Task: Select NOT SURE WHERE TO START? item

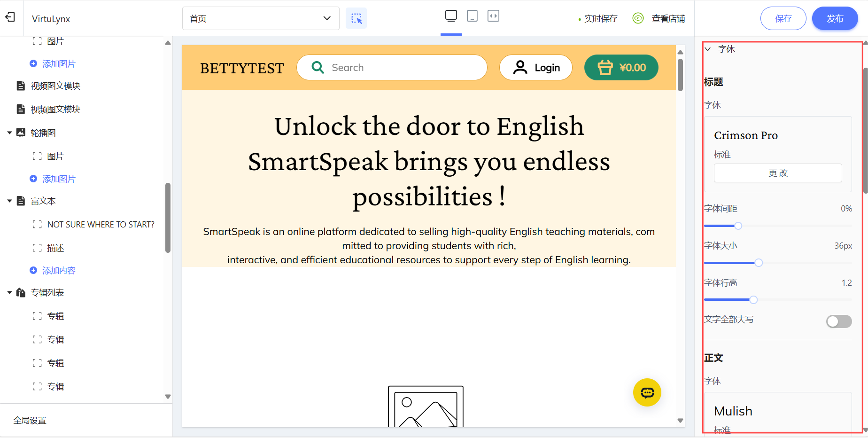Action: [x=101, y=225]
